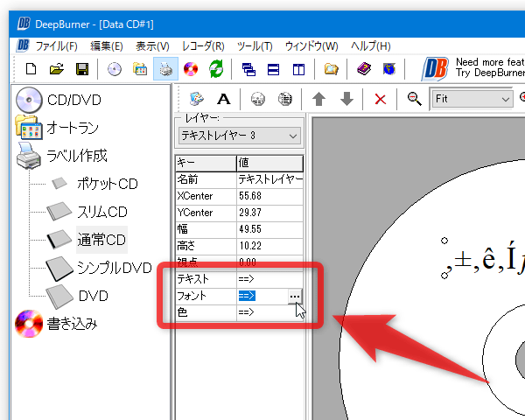This screenshot has height=420, width=525.
Task: Select シンプルDVD label type
Action: click(114, 268)
